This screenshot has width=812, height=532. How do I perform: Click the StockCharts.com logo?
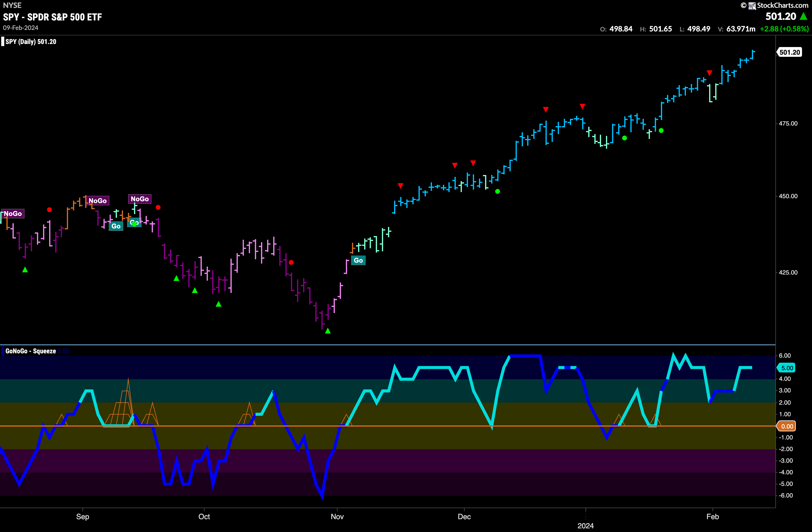point(775,5)
